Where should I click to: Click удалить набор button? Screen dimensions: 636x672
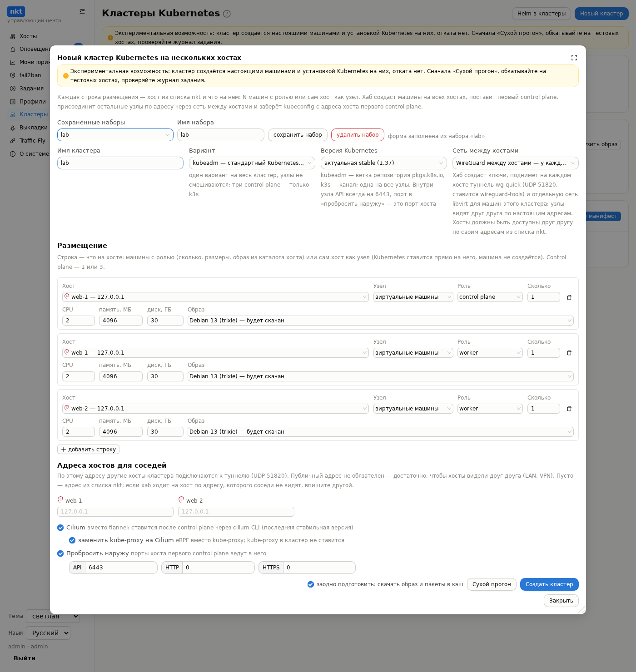point(358,135)
